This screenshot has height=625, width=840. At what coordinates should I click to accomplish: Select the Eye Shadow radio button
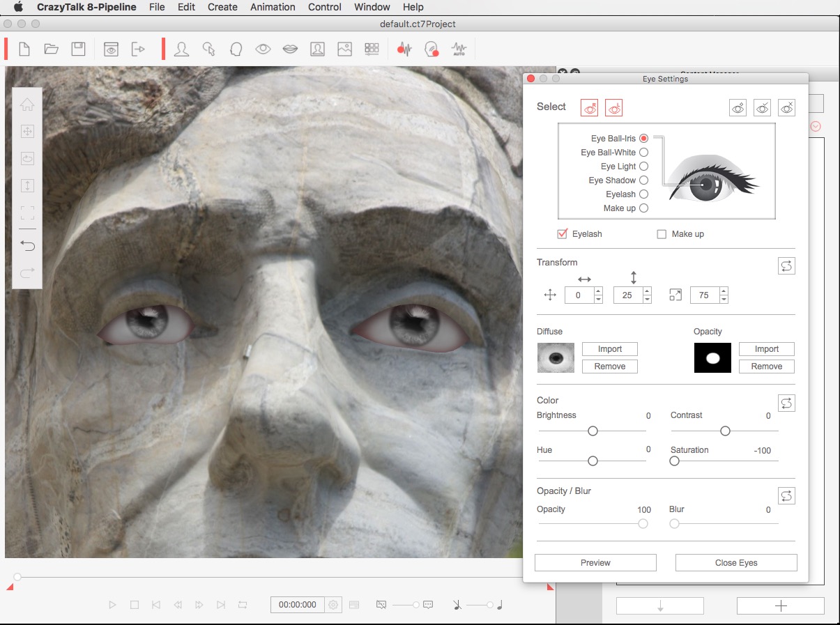[x=643, y=180]
